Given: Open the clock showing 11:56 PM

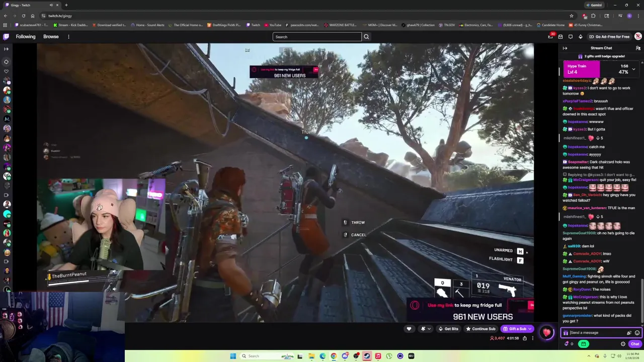Looking at the screenshot, I should point(631,356).
